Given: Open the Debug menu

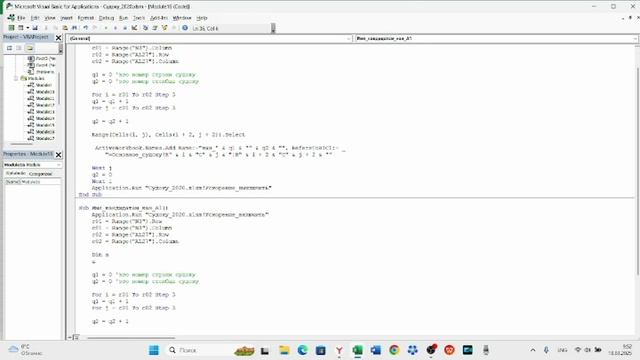Looking at the screenshot, I should [106, 18].
